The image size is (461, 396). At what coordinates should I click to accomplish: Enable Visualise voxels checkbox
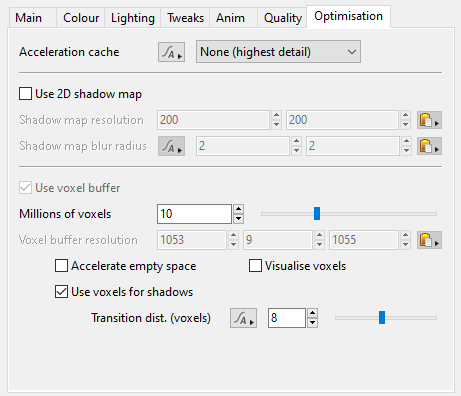coord(255,266)
